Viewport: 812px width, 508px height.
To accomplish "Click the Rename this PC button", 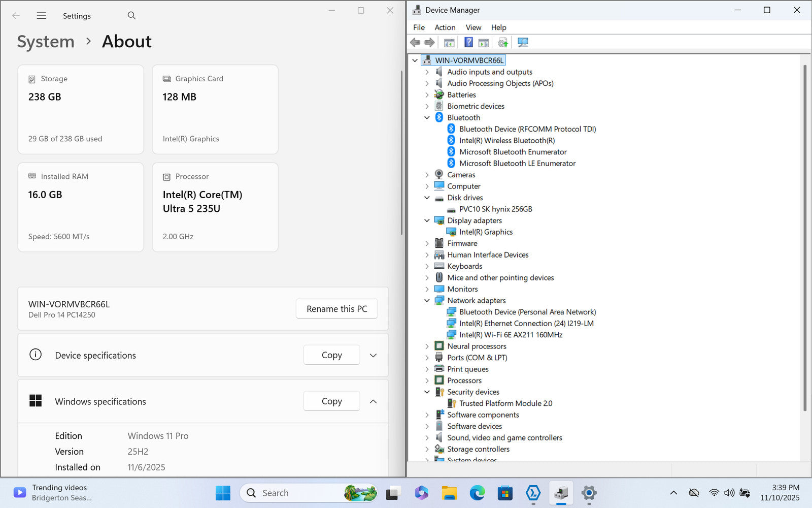I will [336, 309].
